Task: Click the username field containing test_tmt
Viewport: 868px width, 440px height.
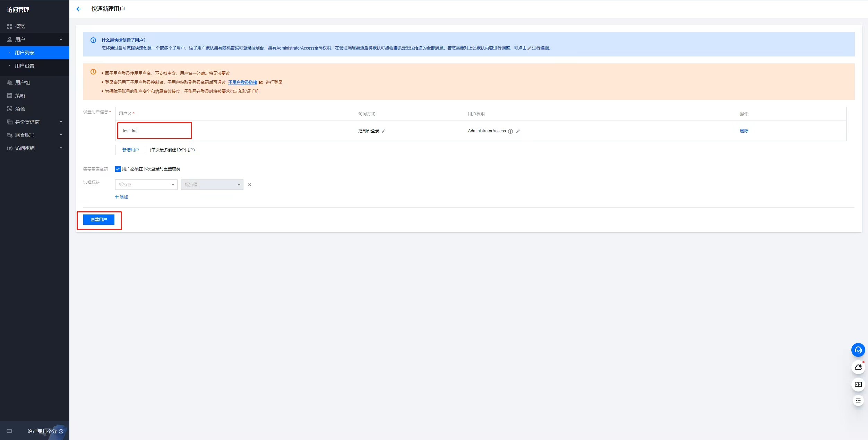Action: pyautogui.click(x=153, y=131)
